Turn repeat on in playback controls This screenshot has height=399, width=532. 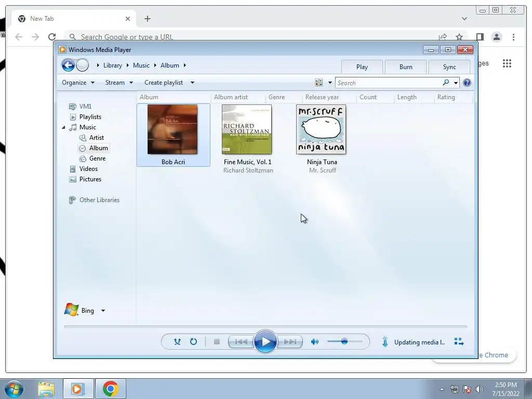193,342
